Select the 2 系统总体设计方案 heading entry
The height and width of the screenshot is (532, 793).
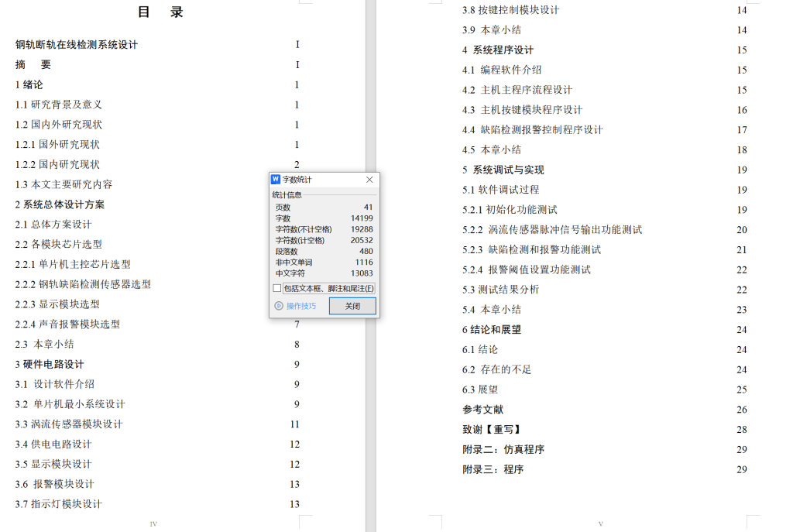click(62, 204)
